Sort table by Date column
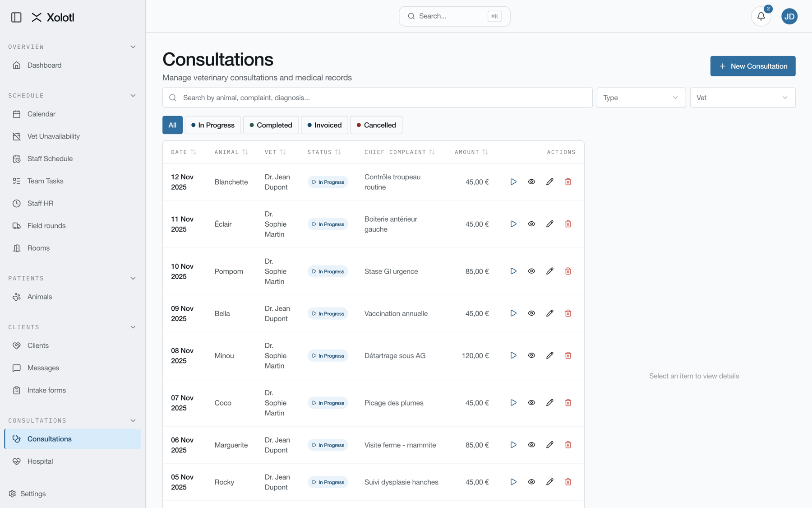This screenshot has height=508, width=812. [x=184, y=152]
